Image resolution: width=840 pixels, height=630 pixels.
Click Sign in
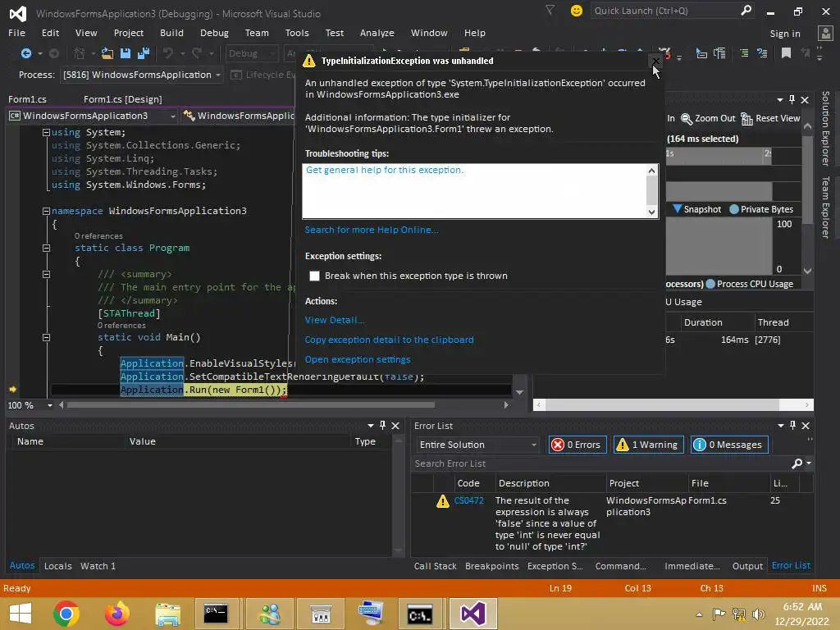785,33
